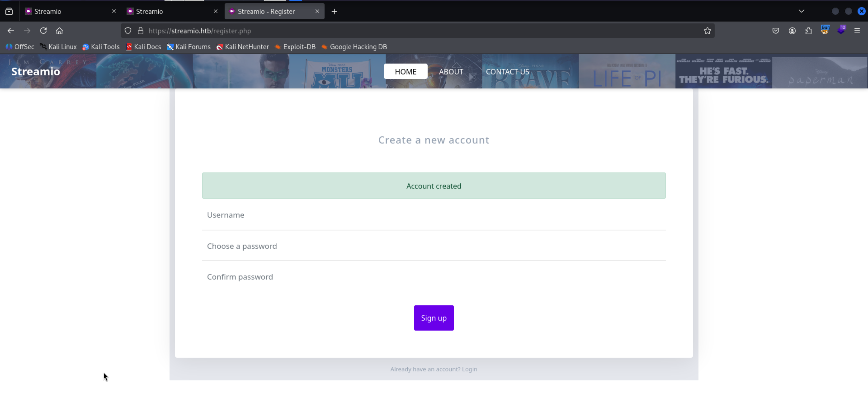The height and width of the screenshot is (410, 868).
Task: Open the Exploit-DB bookmark
Action: pos(295,47)
